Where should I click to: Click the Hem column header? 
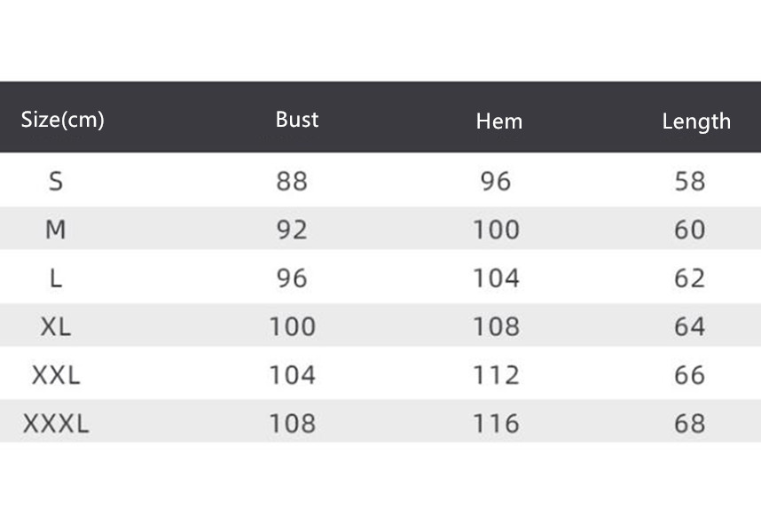click(498, 121)
